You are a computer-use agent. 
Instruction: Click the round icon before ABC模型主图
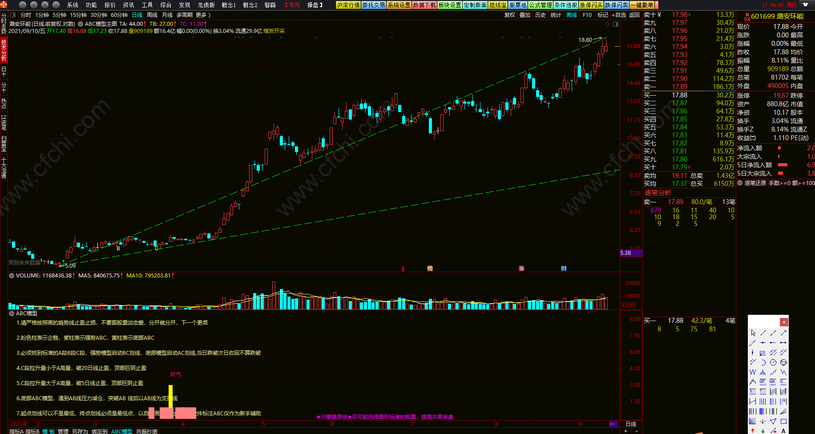point(80,24)
